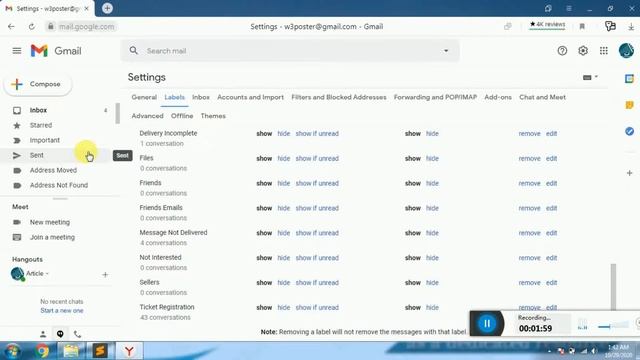Open the Add-ons settings tab

tap(498, 97)
